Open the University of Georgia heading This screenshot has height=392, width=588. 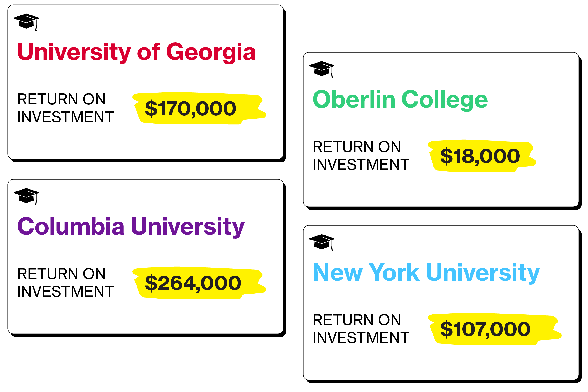137,52
